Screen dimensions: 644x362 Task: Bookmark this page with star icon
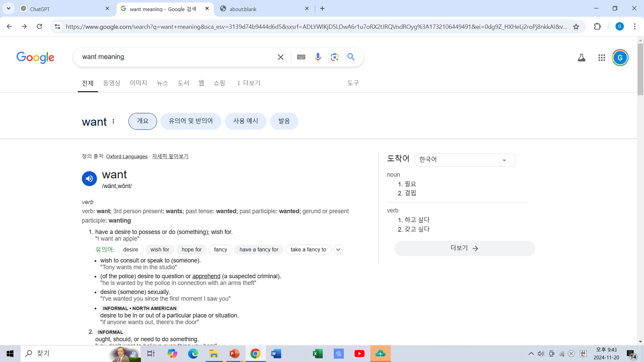coord(576,27)
